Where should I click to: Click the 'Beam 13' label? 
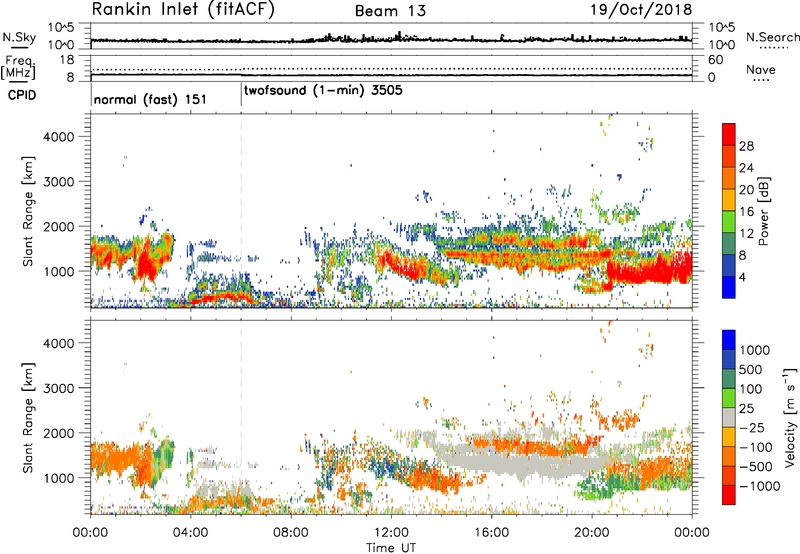tap(390, 11)
